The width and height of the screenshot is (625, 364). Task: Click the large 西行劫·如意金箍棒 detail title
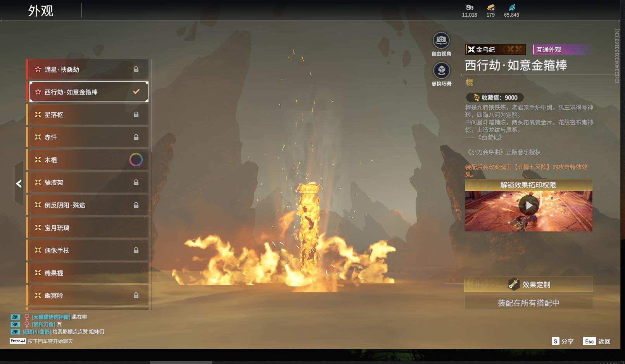(x=516, y=66)
